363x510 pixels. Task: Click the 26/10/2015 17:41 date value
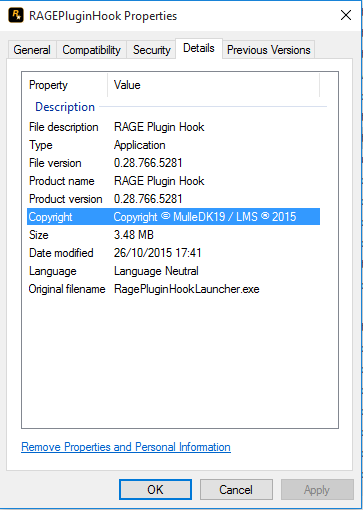pyautogui.click(x=158, y=253)
